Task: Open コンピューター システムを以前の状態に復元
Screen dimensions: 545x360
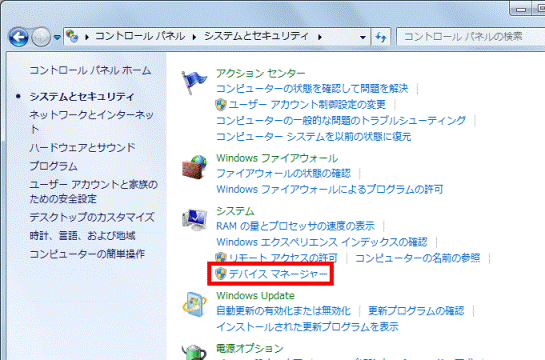Action: [x=314, y=136]
